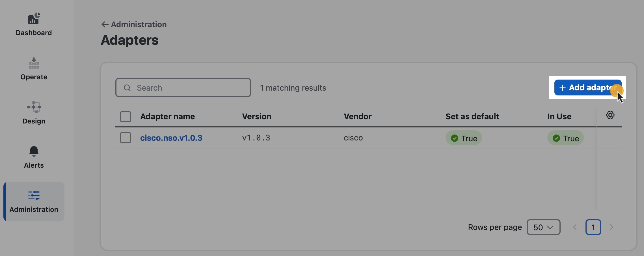Check the cisco.nso.v1.0.3 row checkbox
Viewport: 644px width, 256px height.
(126, 138)
